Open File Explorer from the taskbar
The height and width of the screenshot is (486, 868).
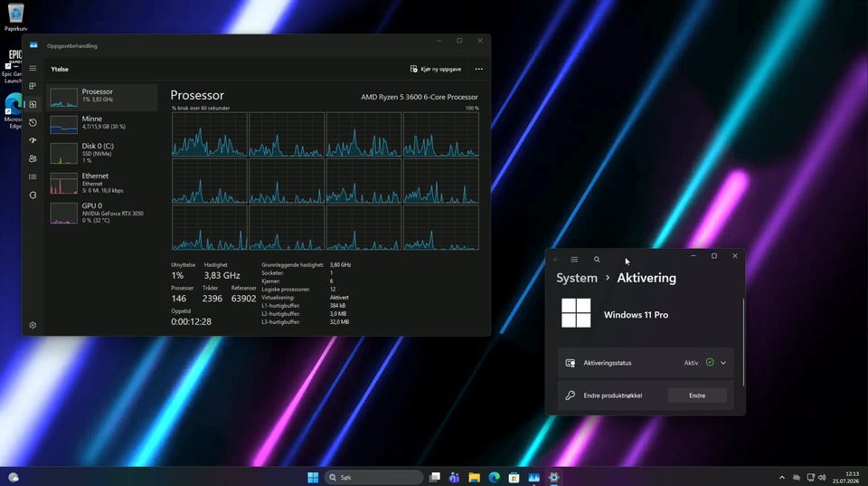pos(475,477)
